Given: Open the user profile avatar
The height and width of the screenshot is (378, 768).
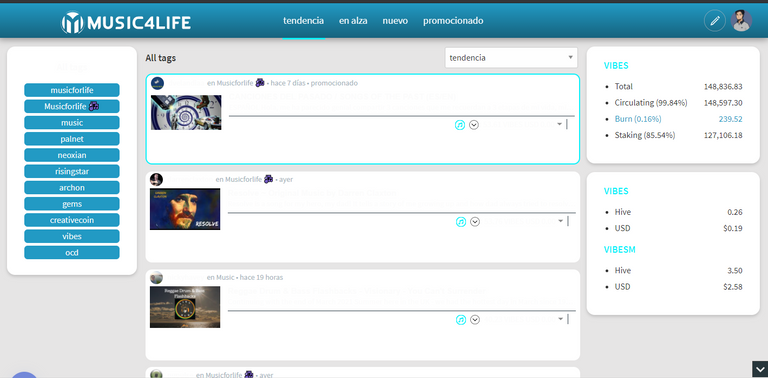Looking at the screenshot, I should pos(741,21).
